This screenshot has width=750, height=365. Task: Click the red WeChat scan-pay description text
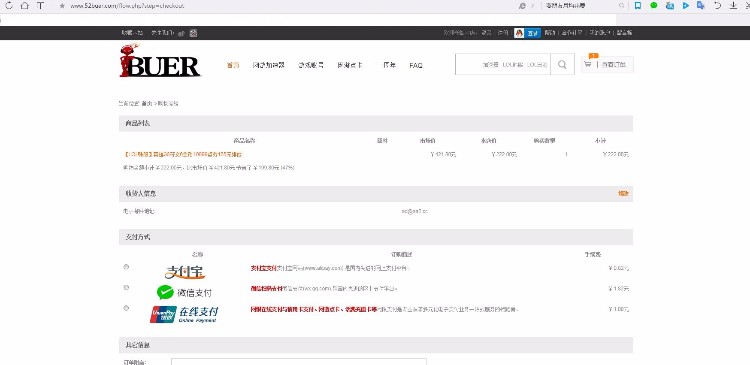pyautogui.click(x=266, y=288)
